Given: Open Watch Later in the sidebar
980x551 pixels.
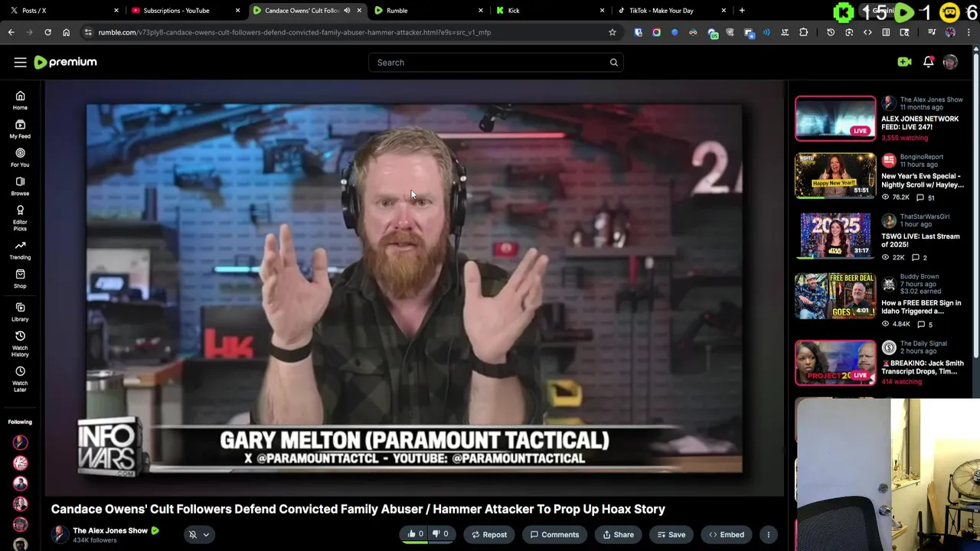Looking at the screenshot, I should [20, 379].
